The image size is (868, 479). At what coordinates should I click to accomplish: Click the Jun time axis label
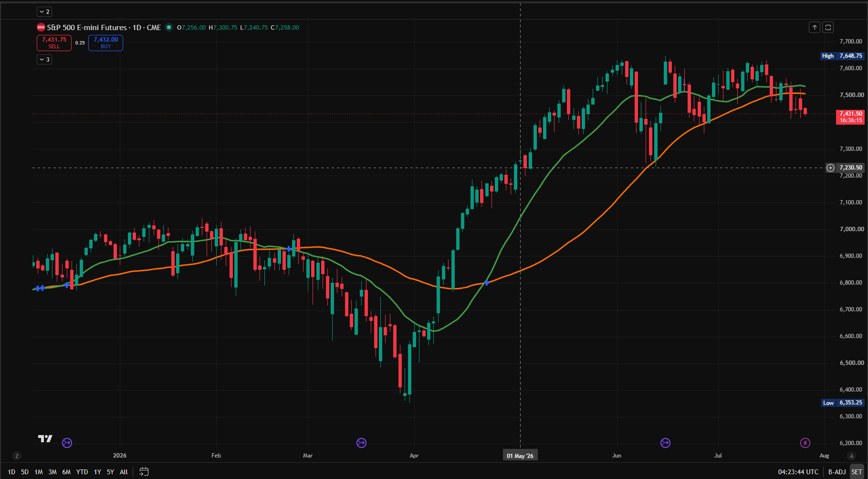(x=617, y=456)
